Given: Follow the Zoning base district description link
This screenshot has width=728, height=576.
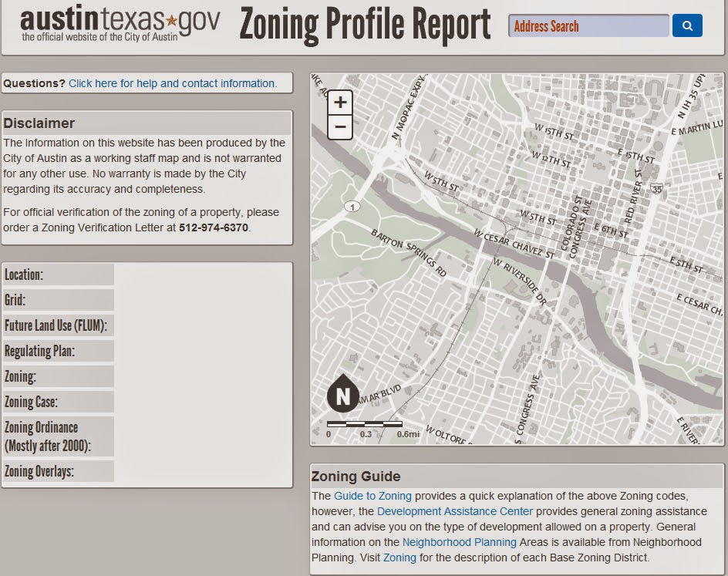Looking at the screenshot, I should [399, 557].
